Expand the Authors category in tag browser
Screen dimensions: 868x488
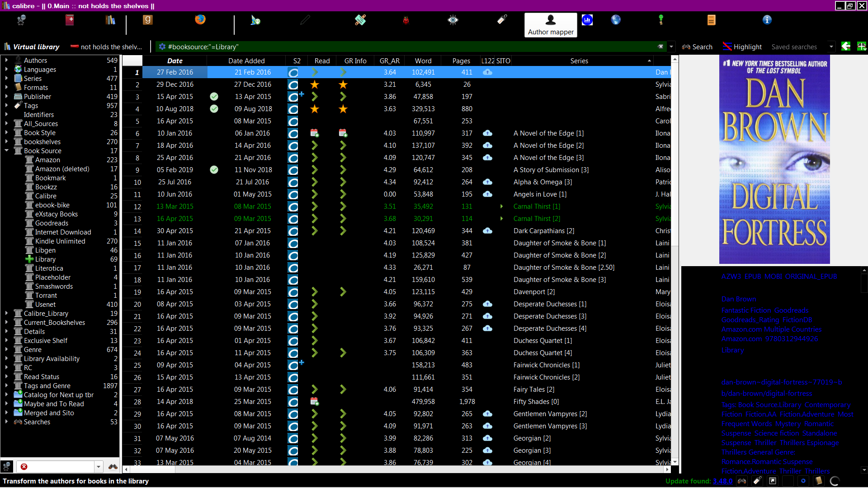7,60
